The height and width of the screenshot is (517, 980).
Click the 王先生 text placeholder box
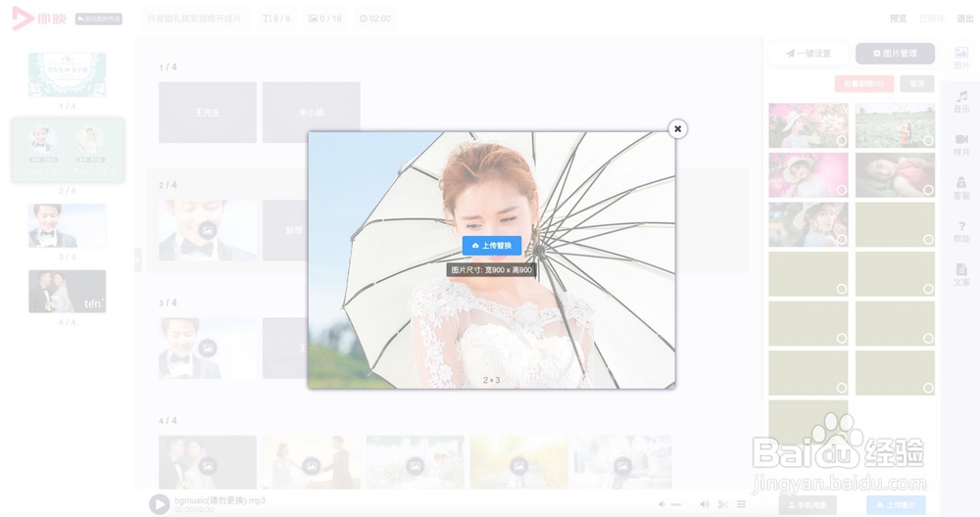coord(208,113)
